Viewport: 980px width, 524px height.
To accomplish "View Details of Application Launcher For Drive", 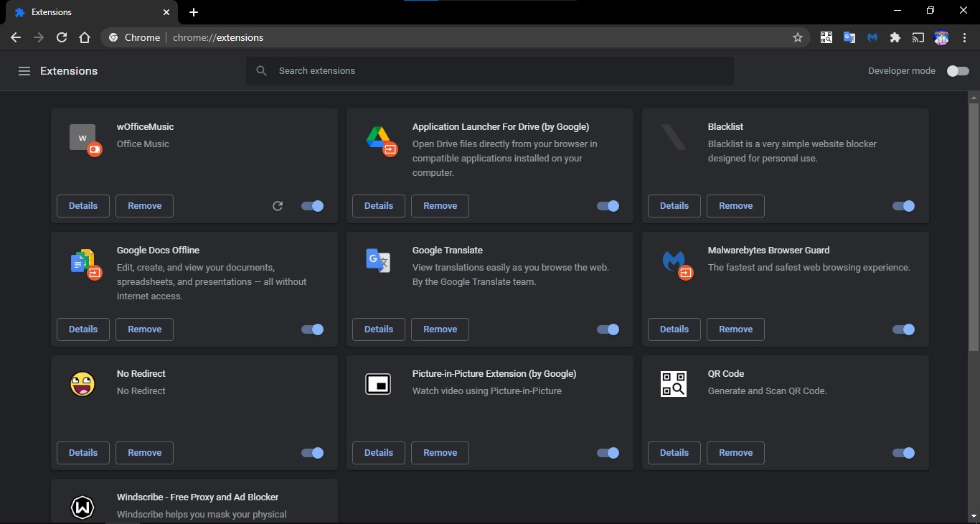I will pyautogui.click(x=379, y=206).
